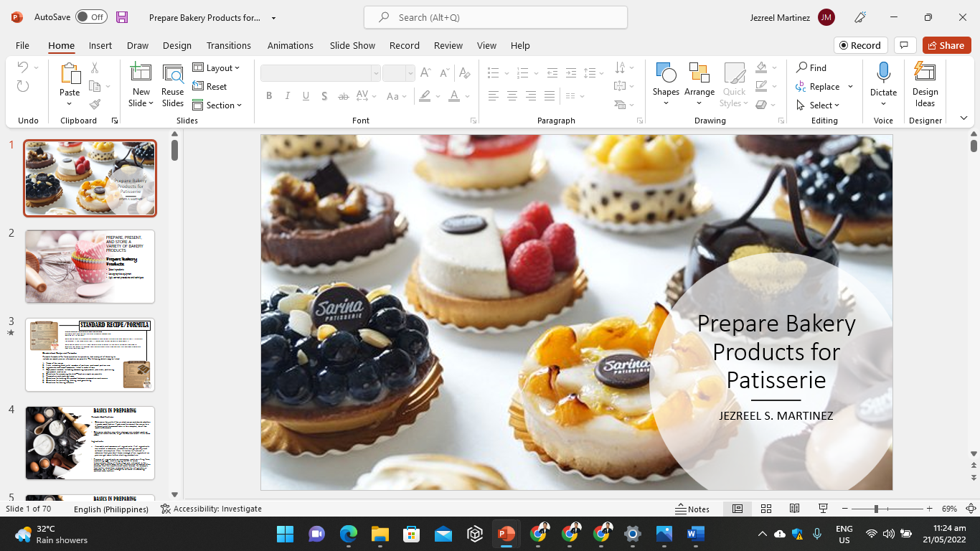The height and width of the screenshot is (551, 980).
Task: Click the Share button
Action: coord(946,45)
